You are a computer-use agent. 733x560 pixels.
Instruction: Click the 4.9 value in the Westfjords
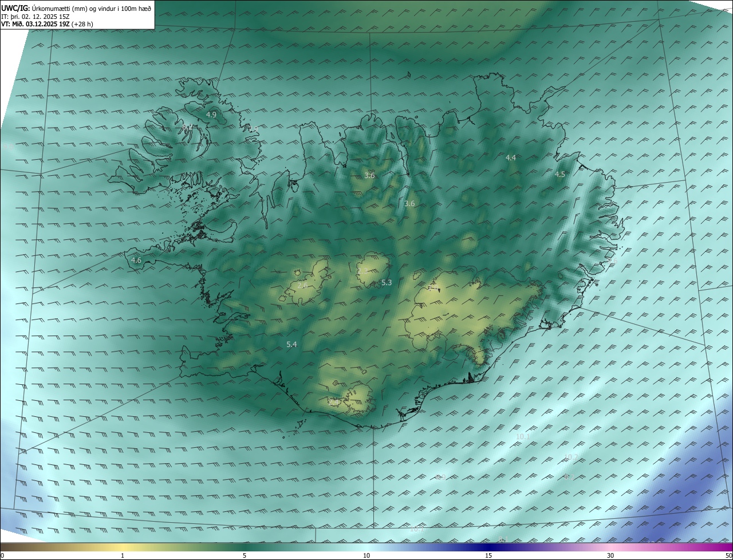point(211,115)
